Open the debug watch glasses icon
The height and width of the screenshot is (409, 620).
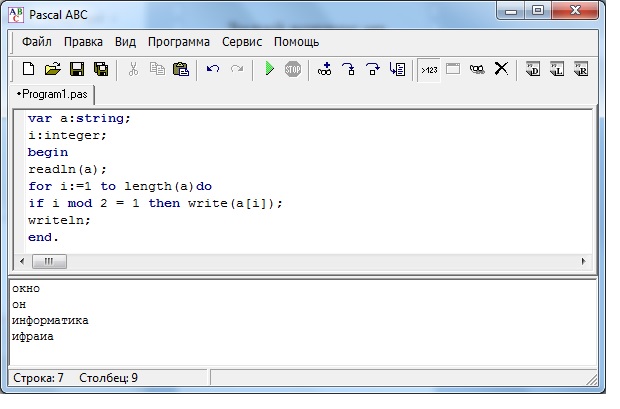477,70
